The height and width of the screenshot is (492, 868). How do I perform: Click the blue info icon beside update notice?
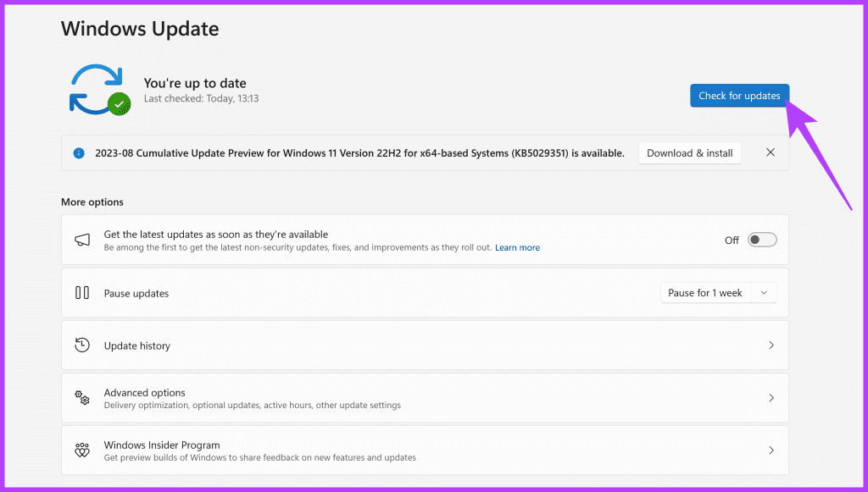79,153
